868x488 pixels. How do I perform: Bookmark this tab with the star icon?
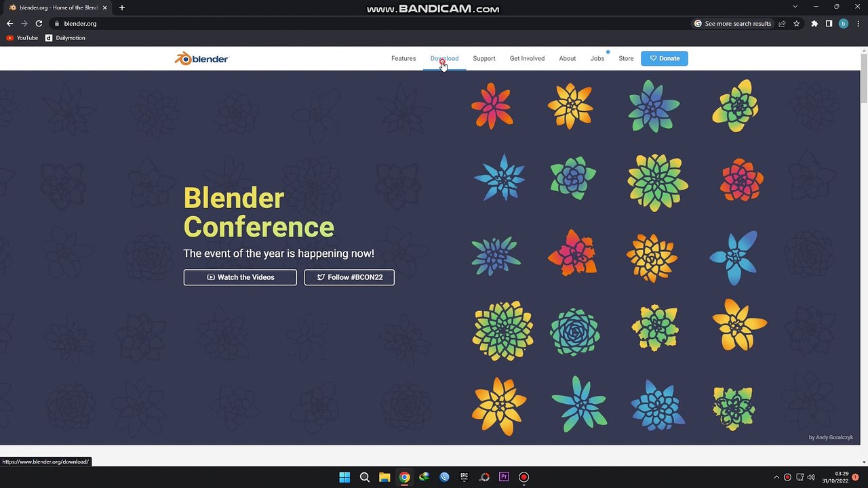coord(797,24)
